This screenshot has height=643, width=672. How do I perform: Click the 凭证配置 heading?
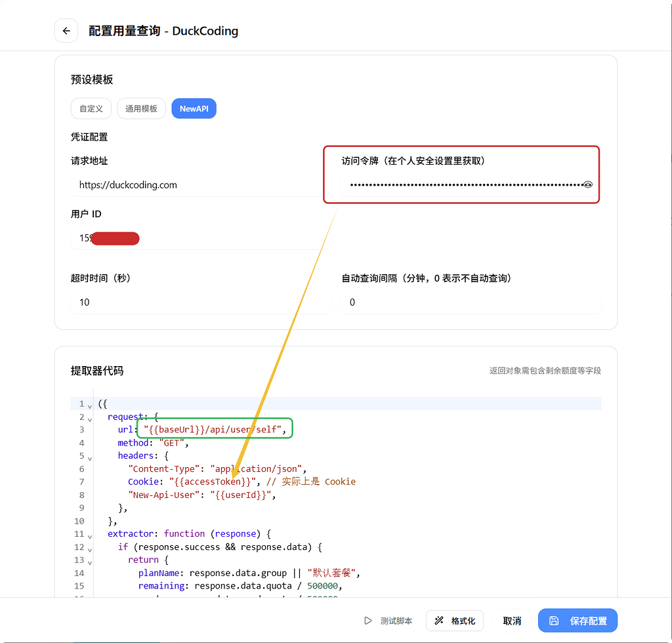[x=89, y=136]
